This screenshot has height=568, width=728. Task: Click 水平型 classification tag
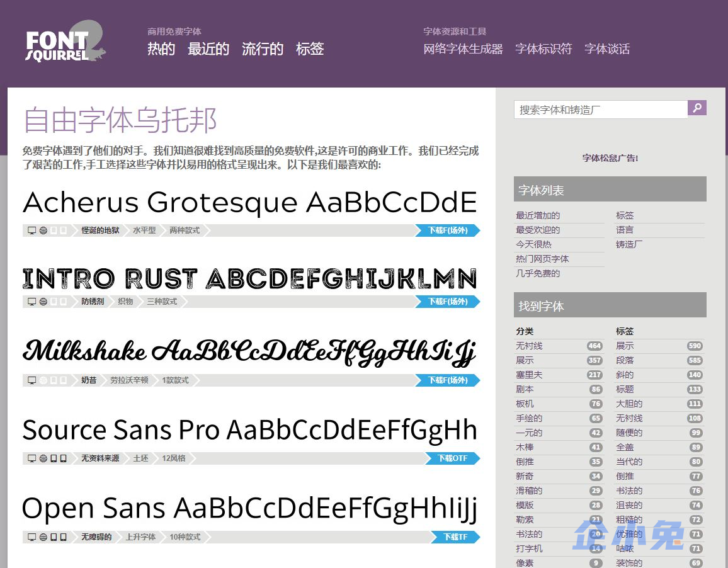[x=144, y=230]
